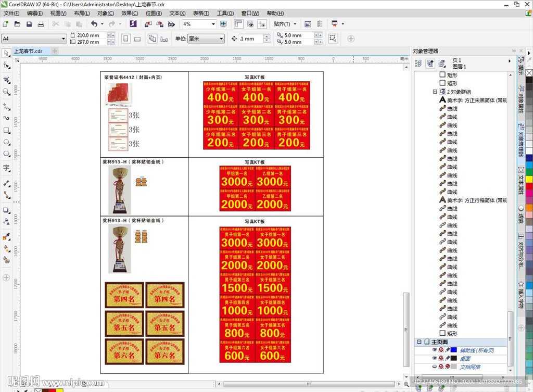The height and width of the screenshot is (392, 533).
Task: Select the Shape edit tool
Action: pyautogui.click(x=6, y=65)
